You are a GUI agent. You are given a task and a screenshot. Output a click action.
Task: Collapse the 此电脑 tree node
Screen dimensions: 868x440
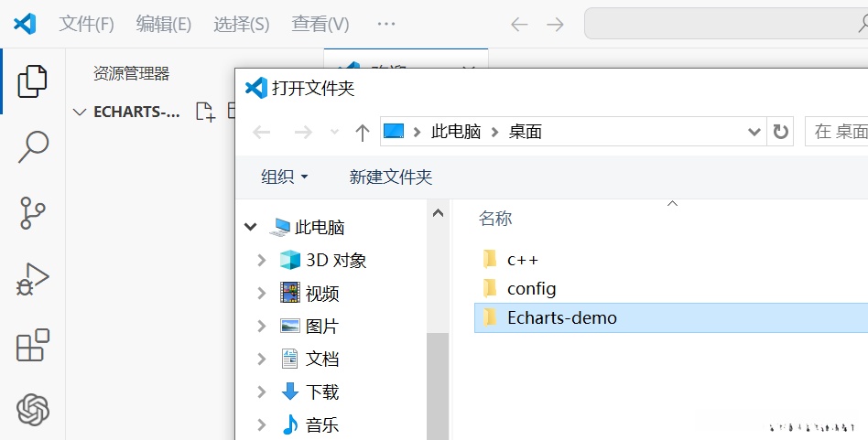250,227
